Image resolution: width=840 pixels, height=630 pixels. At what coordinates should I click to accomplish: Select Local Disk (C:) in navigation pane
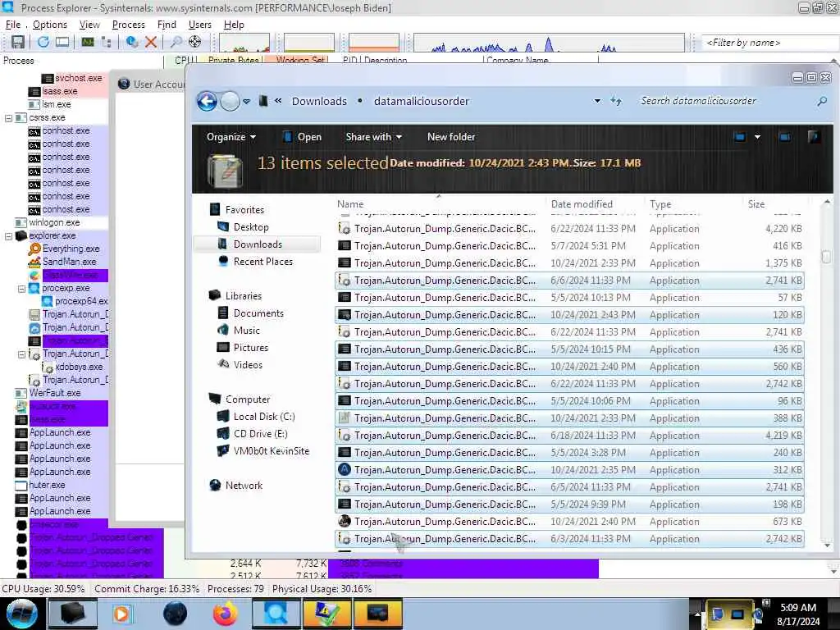264,417
